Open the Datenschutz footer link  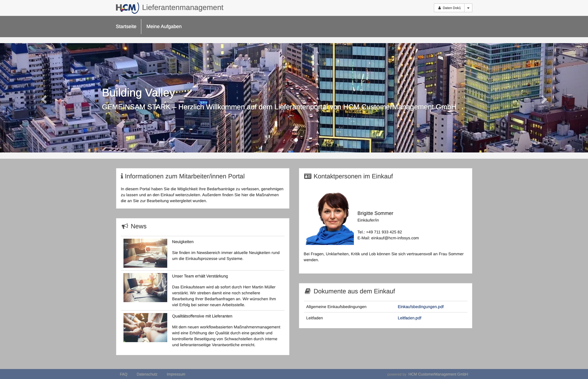click(147, 374)
